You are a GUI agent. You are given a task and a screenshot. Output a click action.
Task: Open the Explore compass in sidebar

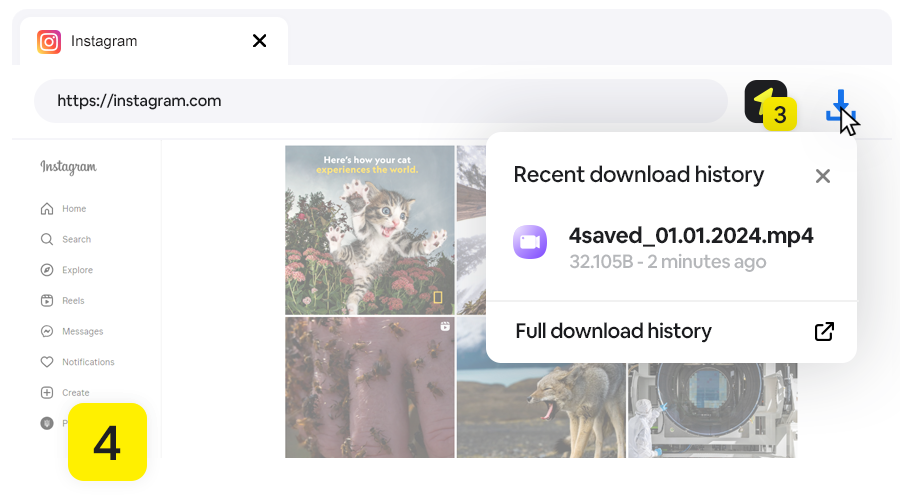click(x=47, y=270)
